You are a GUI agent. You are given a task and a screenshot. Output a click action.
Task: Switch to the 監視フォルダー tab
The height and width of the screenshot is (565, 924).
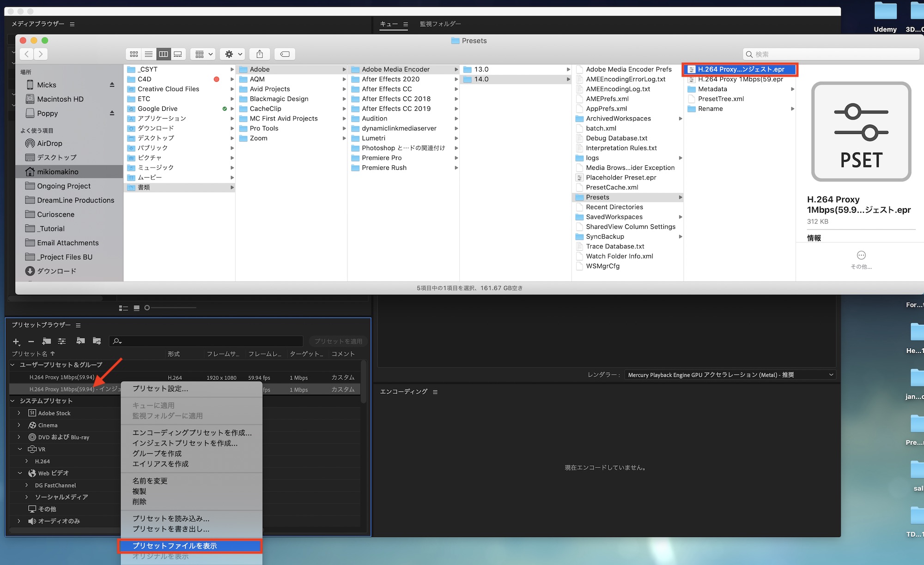tap(440, 24)
